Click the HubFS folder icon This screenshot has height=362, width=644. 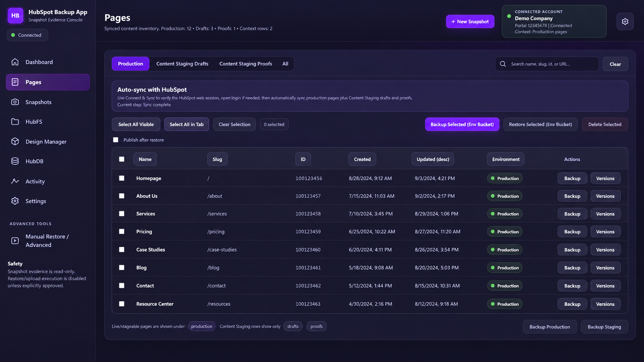point(15,122)
